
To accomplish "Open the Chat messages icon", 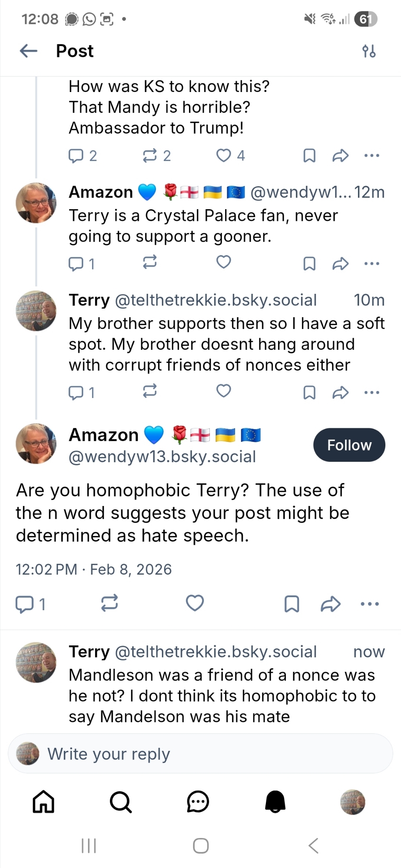I will 198,802.
